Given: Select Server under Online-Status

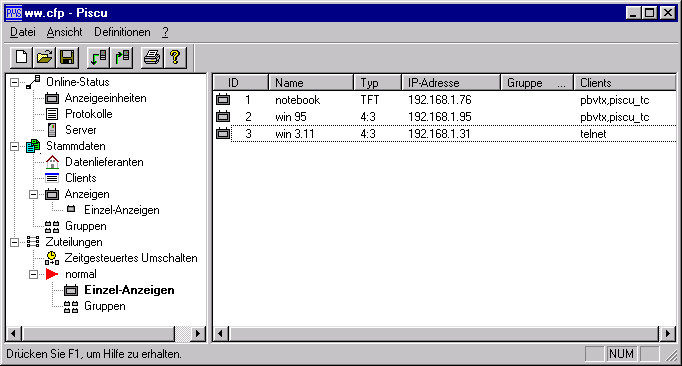Looking at the screenshot, I should click(x=81, y=130).
